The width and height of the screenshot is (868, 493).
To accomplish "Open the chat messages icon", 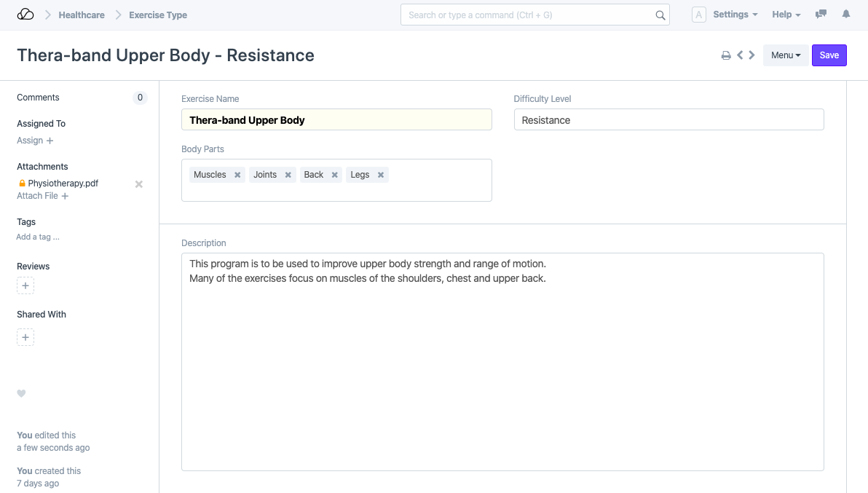I will (x=821, y=15).
